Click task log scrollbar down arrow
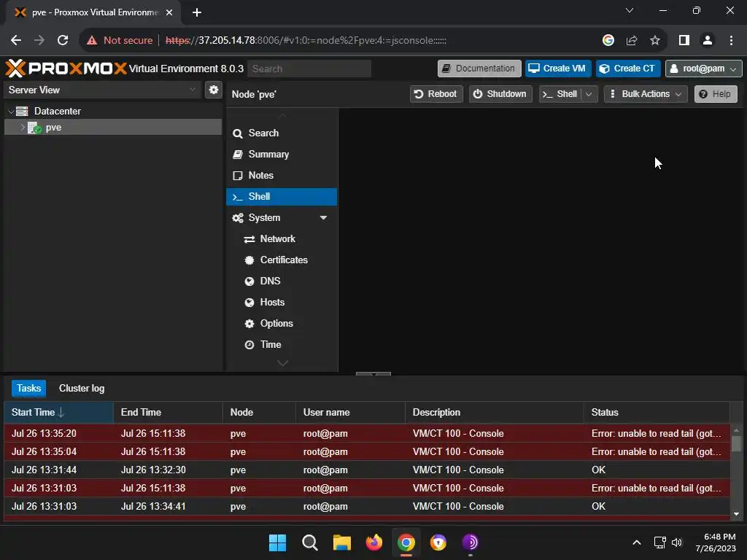Image resolution: width=747 pixels, height=560 pixels. coord(737,514)
